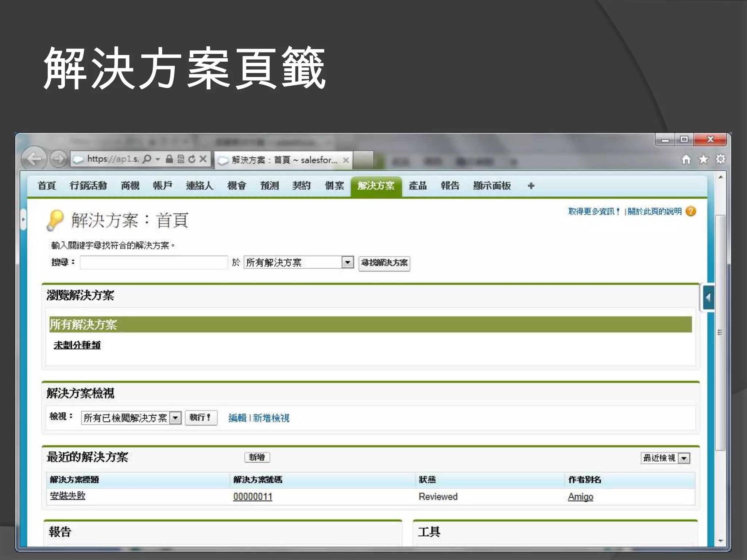747x560 pixels.
Task: Switch to the 商機 tab
Action: click(130, 186)
